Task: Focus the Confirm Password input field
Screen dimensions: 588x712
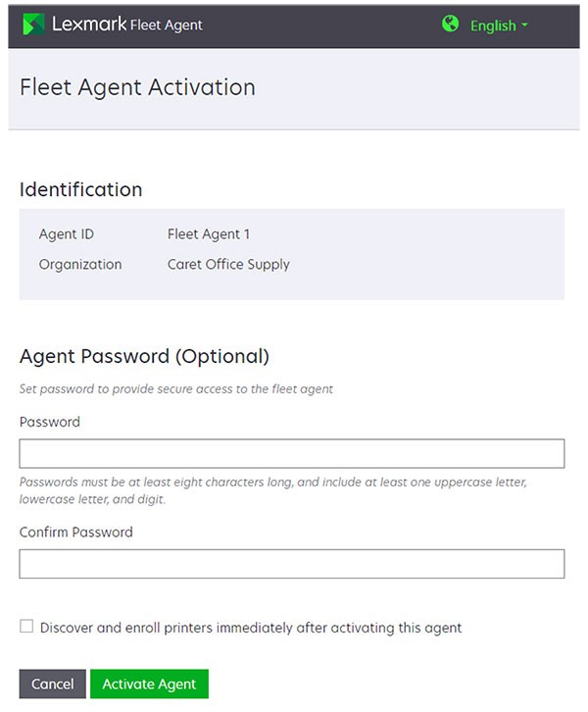Action: (x=292, y=564)
